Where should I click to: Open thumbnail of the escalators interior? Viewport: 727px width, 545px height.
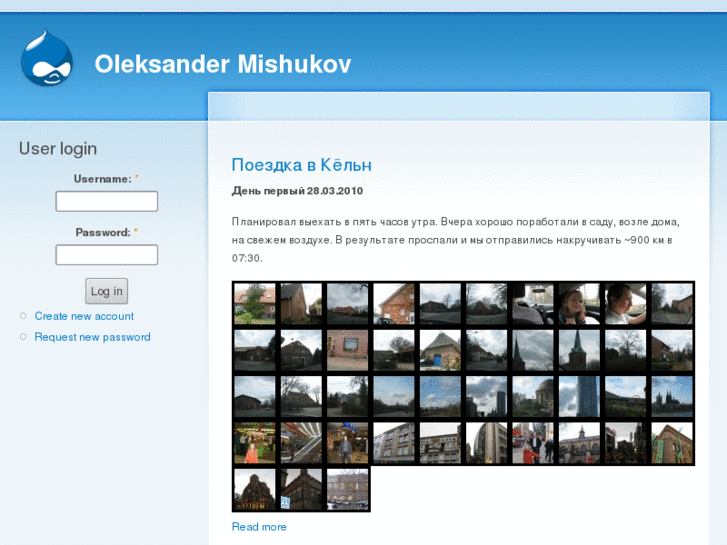pos(301,443)
